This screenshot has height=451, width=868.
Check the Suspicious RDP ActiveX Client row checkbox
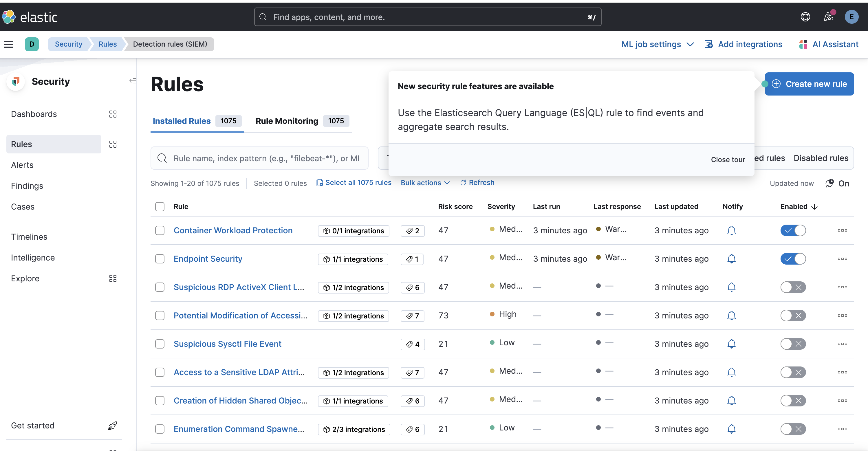point(160,287)
